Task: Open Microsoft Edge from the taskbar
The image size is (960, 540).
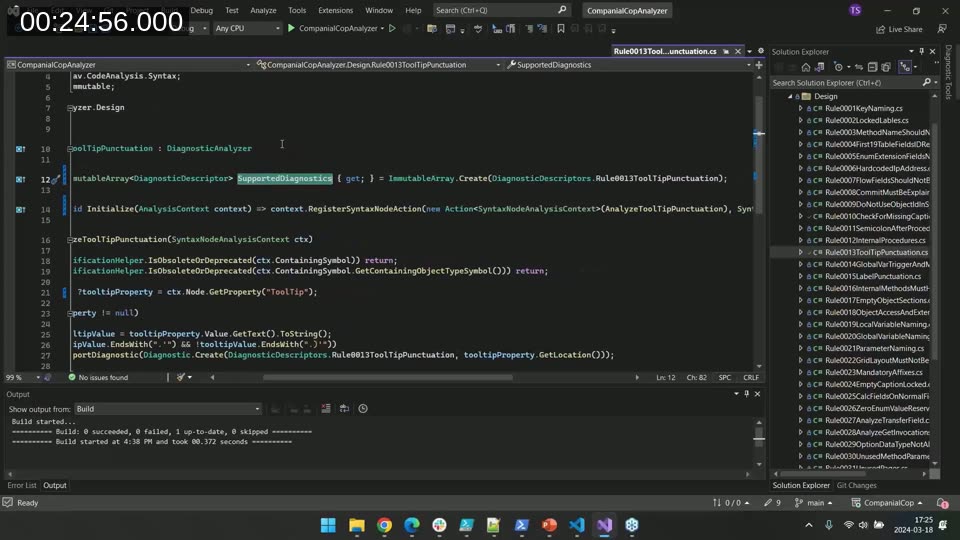Action: [411, 525]
